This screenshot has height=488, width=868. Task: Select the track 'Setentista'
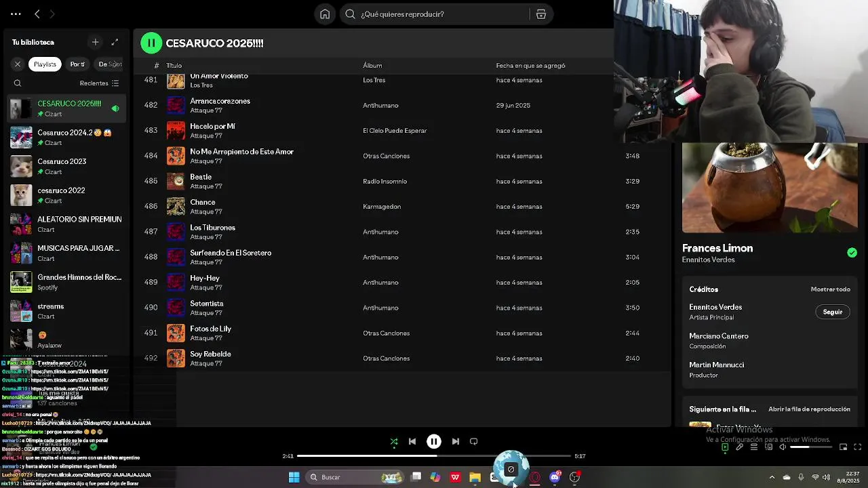point(207,304)
